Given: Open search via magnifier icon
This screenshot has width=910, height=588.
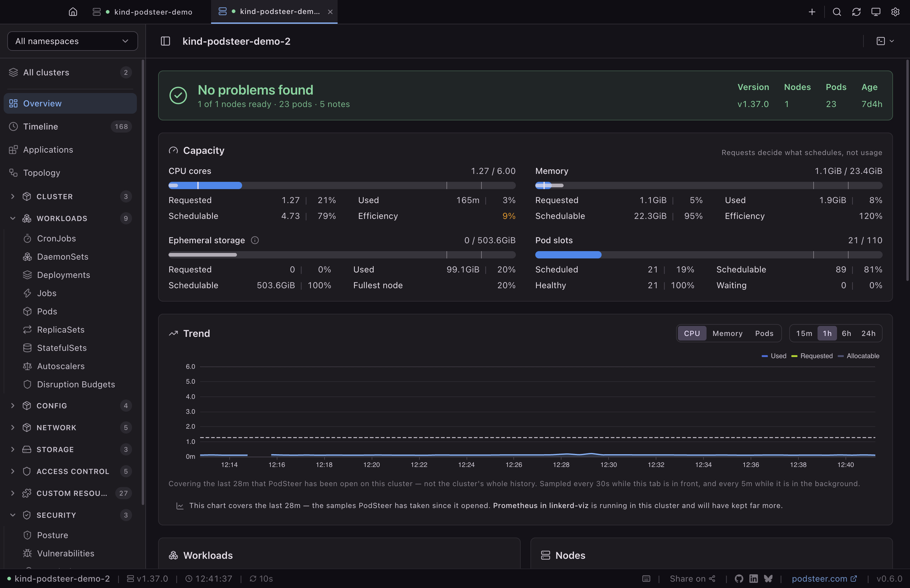Looking at the screenshot, I should [837, 12].
